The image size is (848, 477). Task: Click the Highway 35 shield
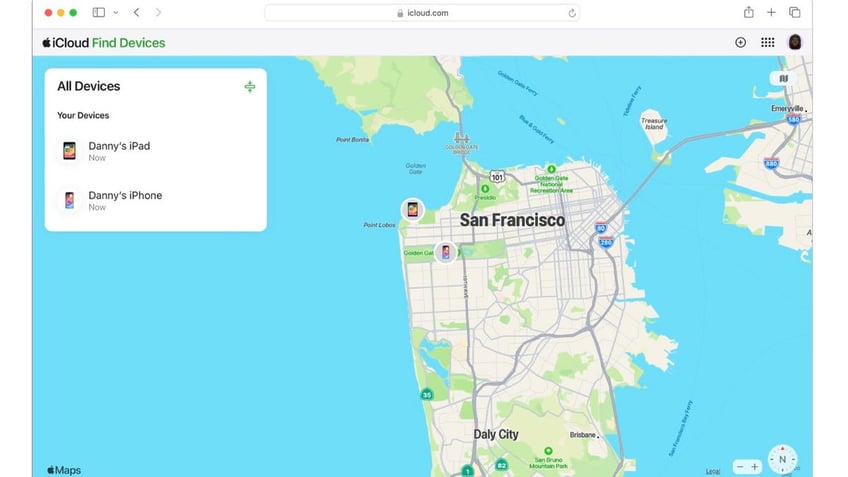427,394
